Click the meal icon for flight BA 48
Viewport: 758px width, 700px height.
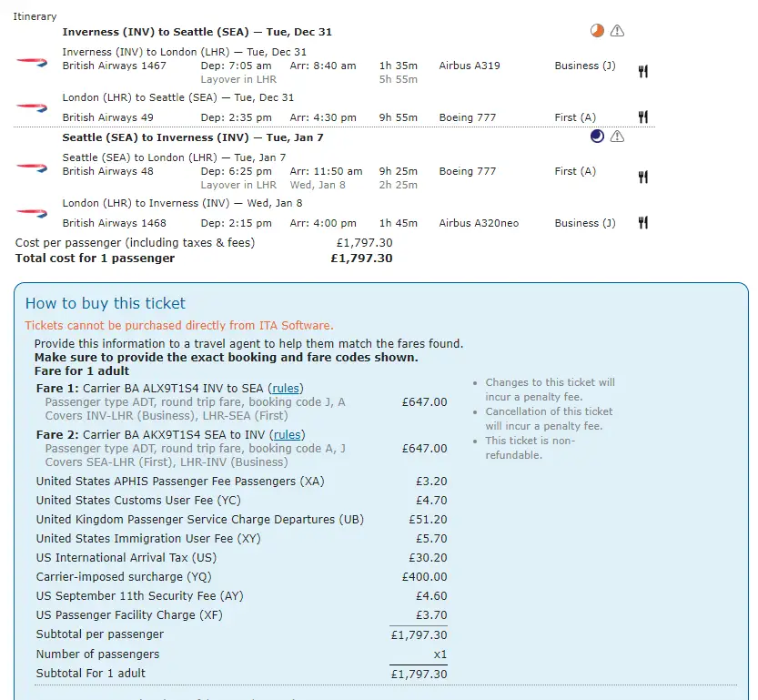(642, 178)
